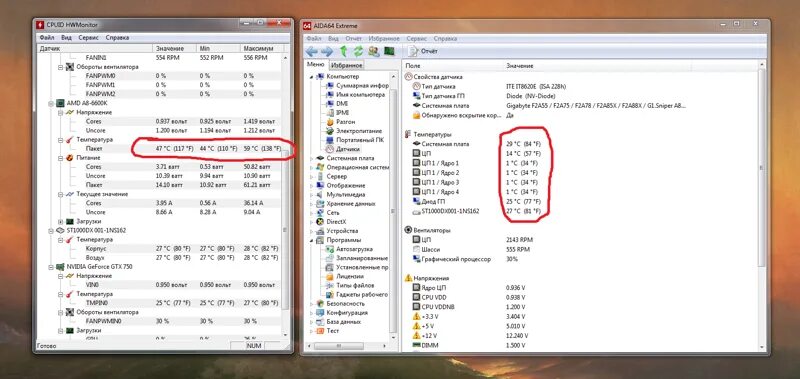
Task: Click the AMD A8-6600K chip icon in HWMonitor
Action: tap(60, 103)
